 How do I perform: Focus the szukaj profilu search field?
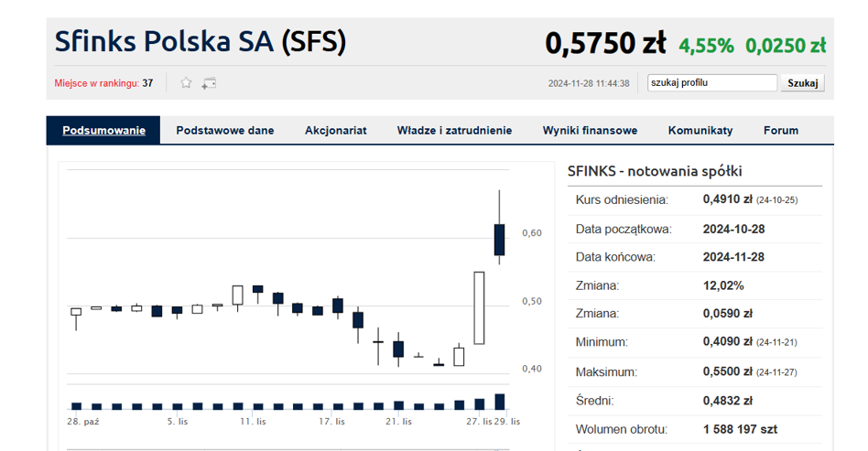(x=712, y=83)
